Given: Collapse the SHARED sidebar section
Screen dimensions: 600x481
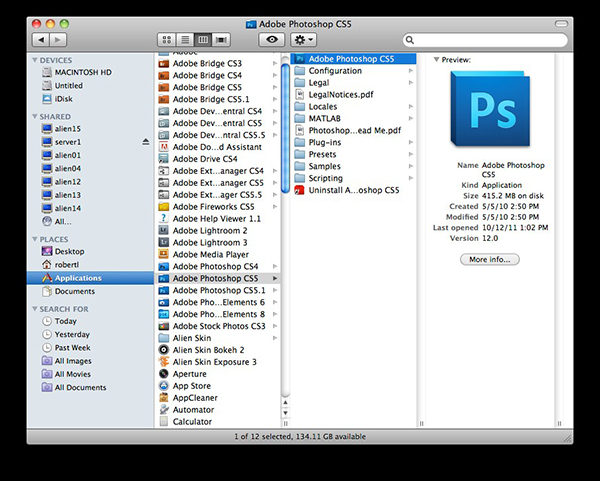Looking at the screenshot, I should tap(35, 116).
